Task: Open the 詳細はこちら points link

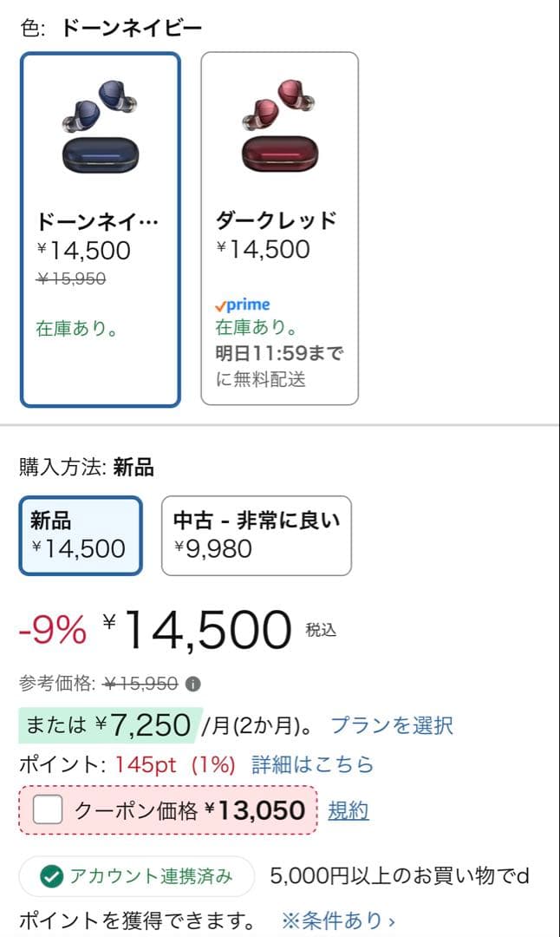Action: pyautogui.click(x=312, y=764)
